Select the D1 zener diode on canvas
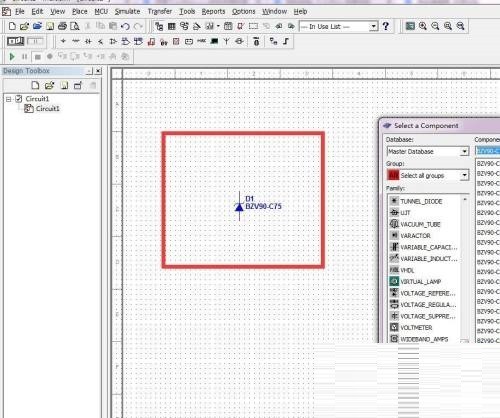Viewport: 500px width, 418px height. click(x=239, y=206)
